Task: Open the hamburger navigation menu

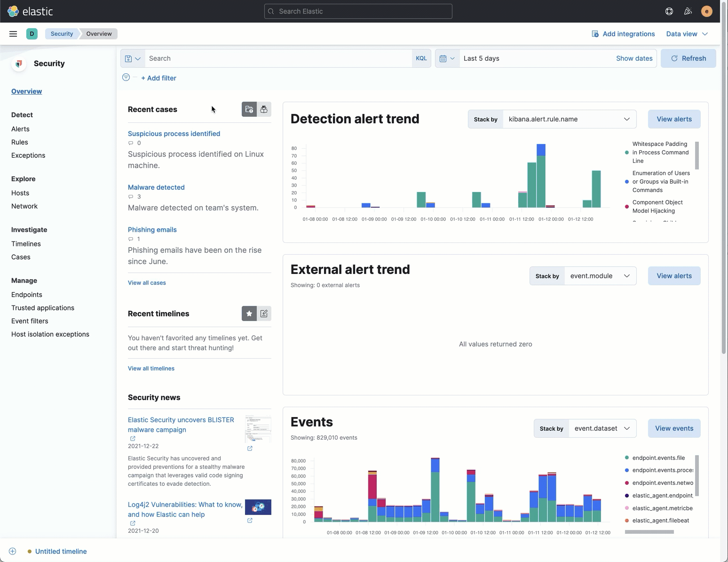Action: 13,34
